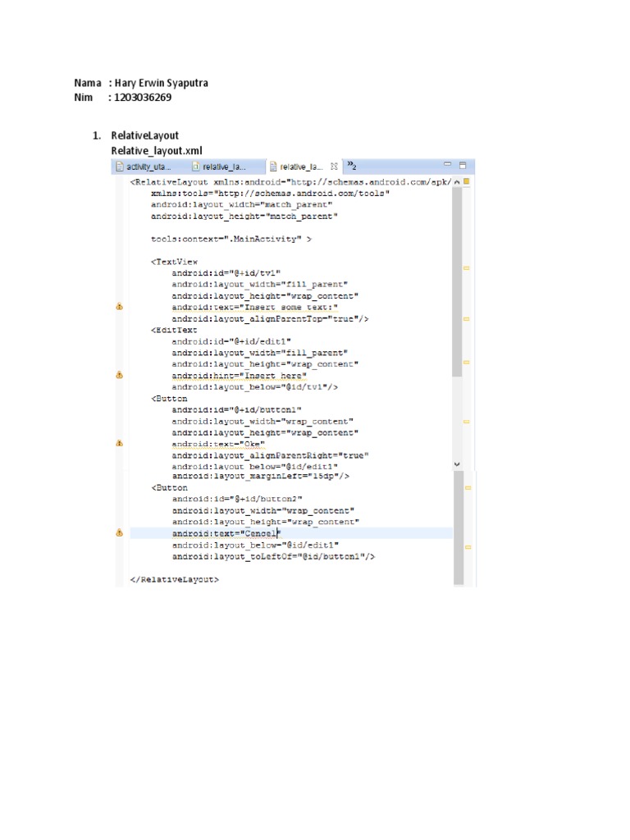Click the <EditText opening tag
630x840 pixels.
click(174, 330)
